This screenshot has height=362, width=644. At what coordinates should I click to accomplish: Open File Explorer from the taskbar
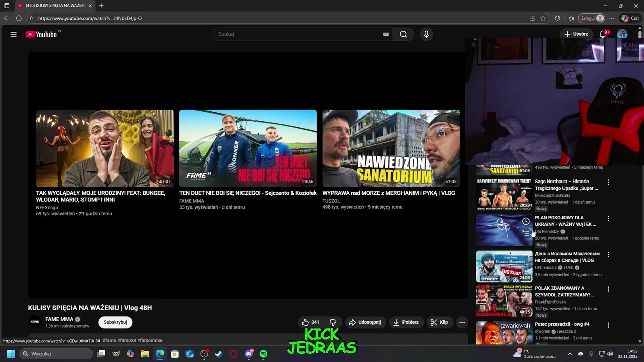point(145,354)
